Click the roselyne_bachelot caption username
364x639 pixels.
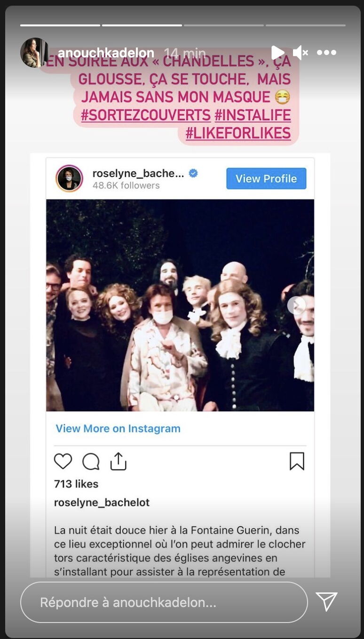pyautogui.click(x=102, y=503)
